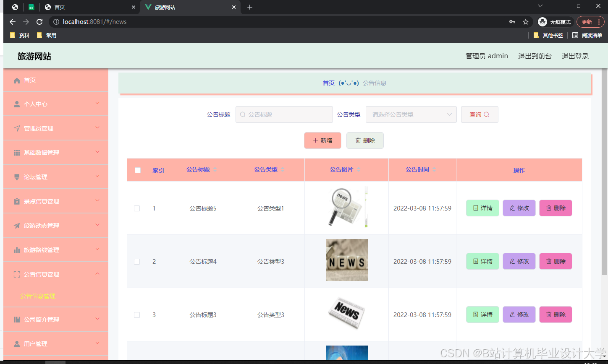Expand 景点信息管理 with its chevron
Viewport: 608px width, 364px height.
pyautogui.click(x=97, y=200)
